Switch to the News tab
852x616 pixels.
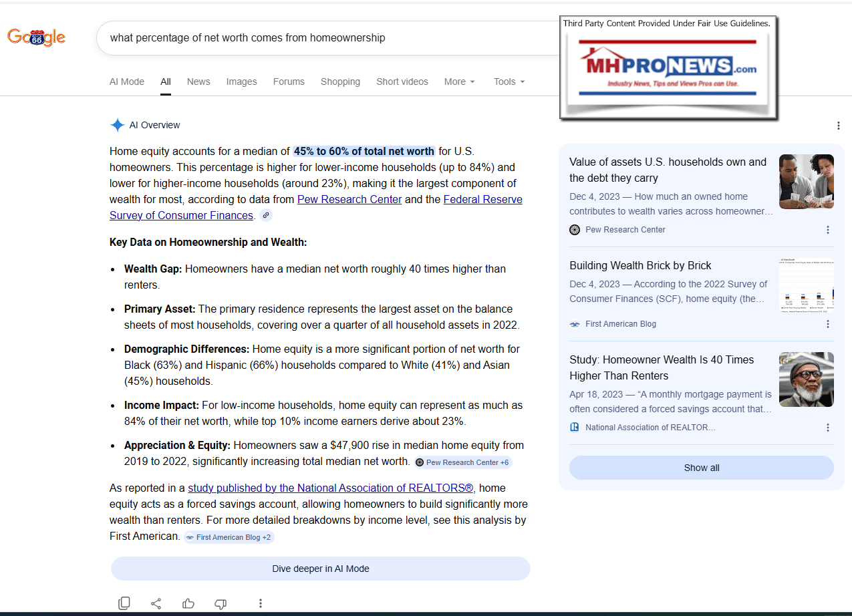pyautogui.click(x=198, y=82)
